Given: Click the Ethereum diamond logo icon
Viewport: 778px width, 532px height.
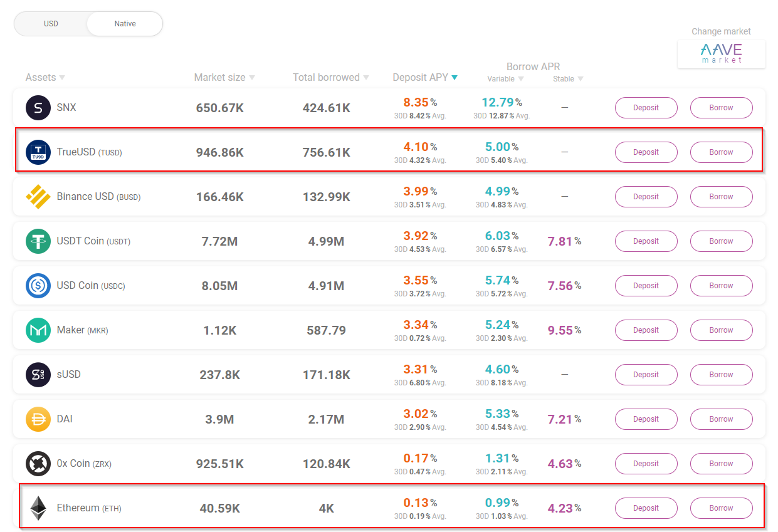Looking at the screenshot, I should [38, 508].
